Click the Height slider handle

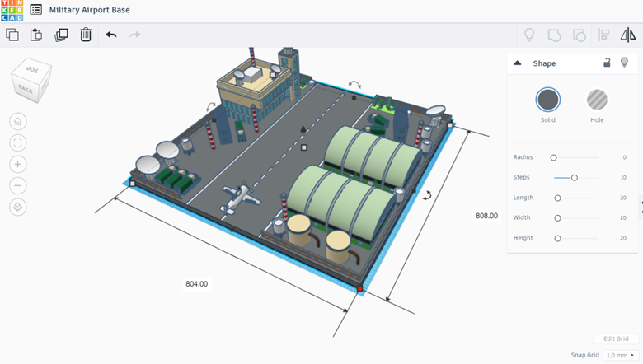[x=557, y=238]
